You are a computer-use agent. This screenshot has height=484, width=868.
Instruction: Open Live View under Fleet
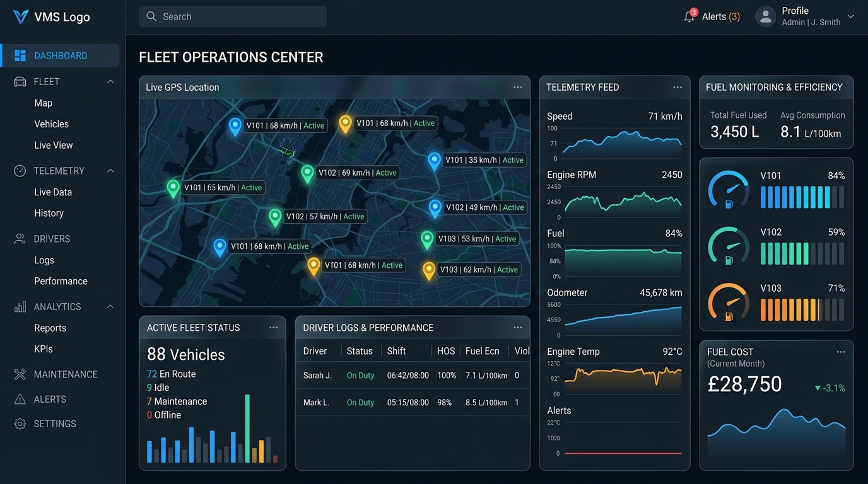click(x=54, y=145)
